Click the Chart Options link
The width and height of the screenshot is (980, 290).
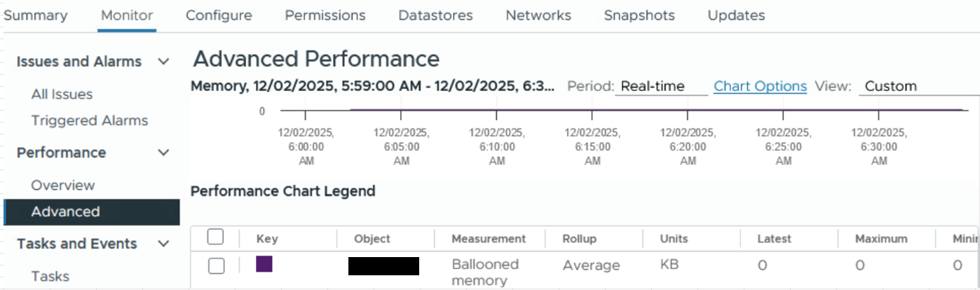pyautogui.click(x=760, y=86)
